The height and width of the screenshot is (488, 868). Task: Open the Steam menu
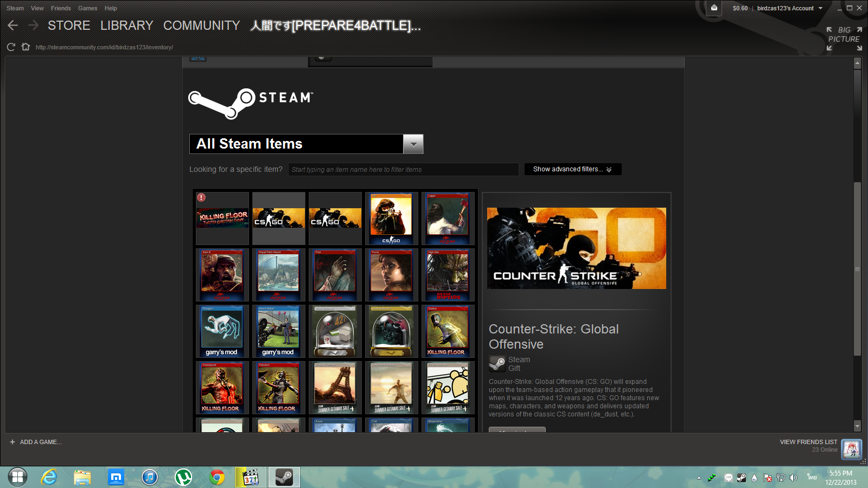point(15,8)
